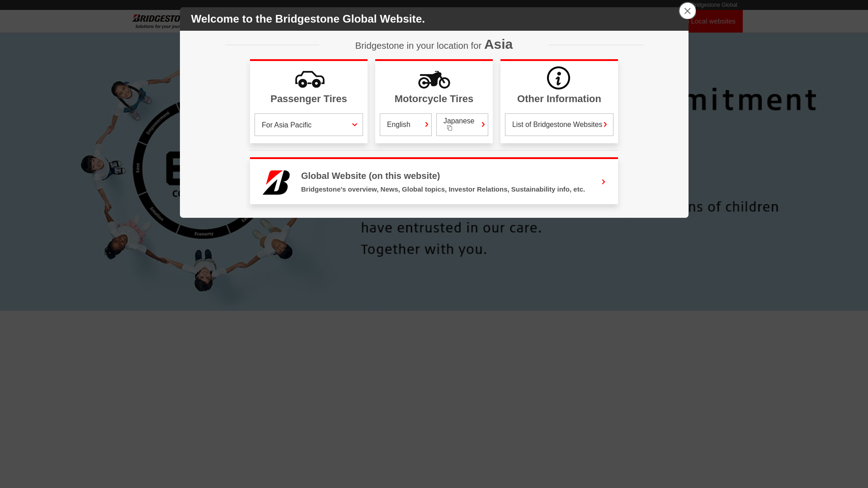Click the Bridgestone header logo

(x=156, y=21)
